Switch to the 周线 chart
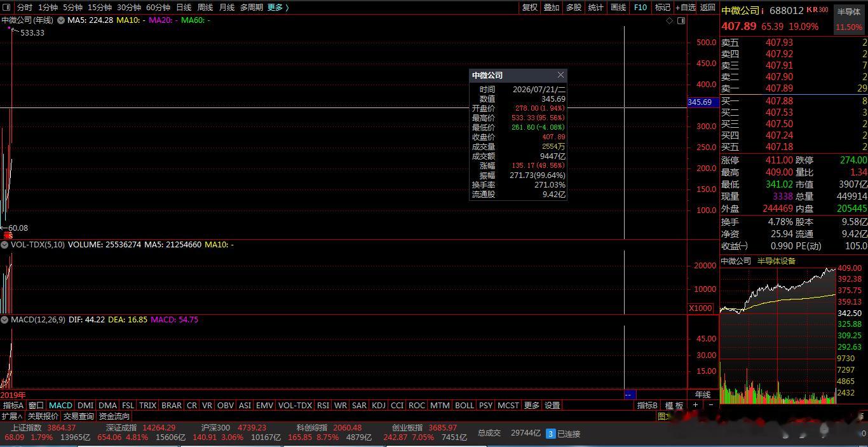 pos(205,7)
